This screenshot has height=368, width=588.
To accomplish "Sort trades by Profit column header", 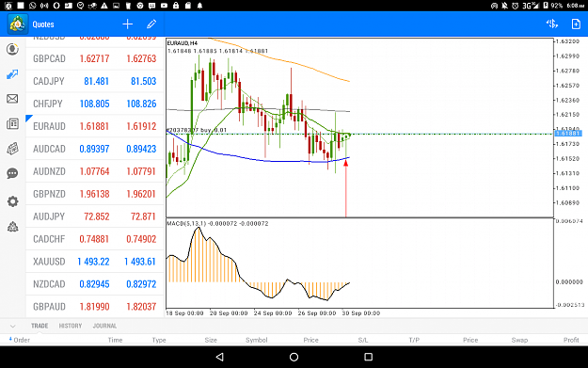I will [x=571, y=340].
